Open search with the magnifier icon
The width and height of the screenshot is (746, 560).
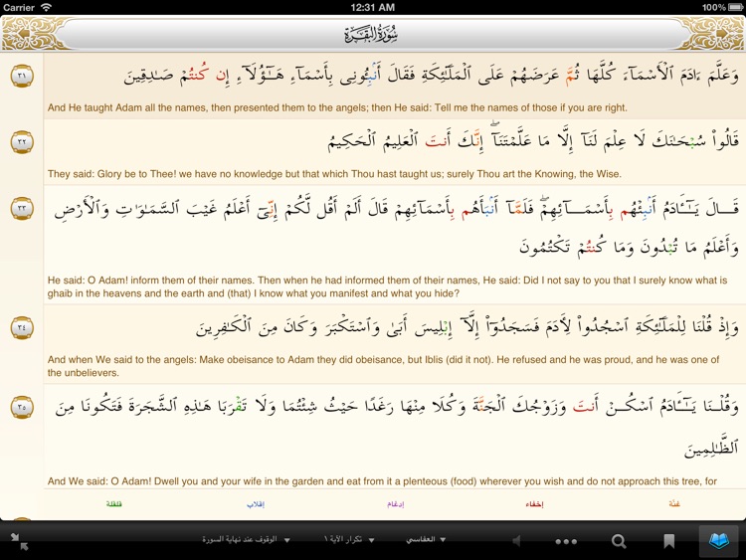(619, 541)
